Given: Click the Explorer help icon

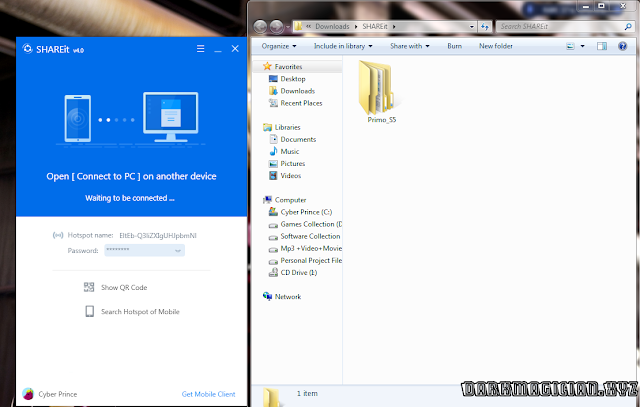Looking at the screenshot, I should click(622, 46).
